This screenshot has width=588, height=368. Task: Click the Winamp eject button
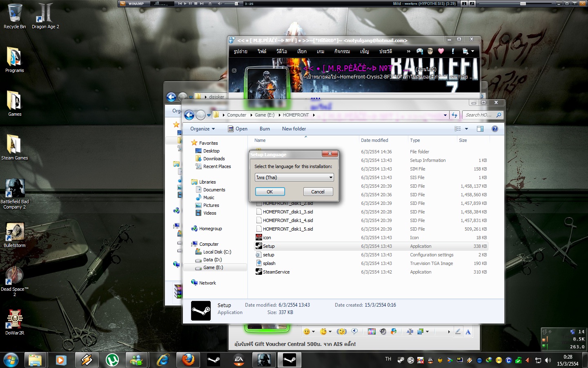210,3
